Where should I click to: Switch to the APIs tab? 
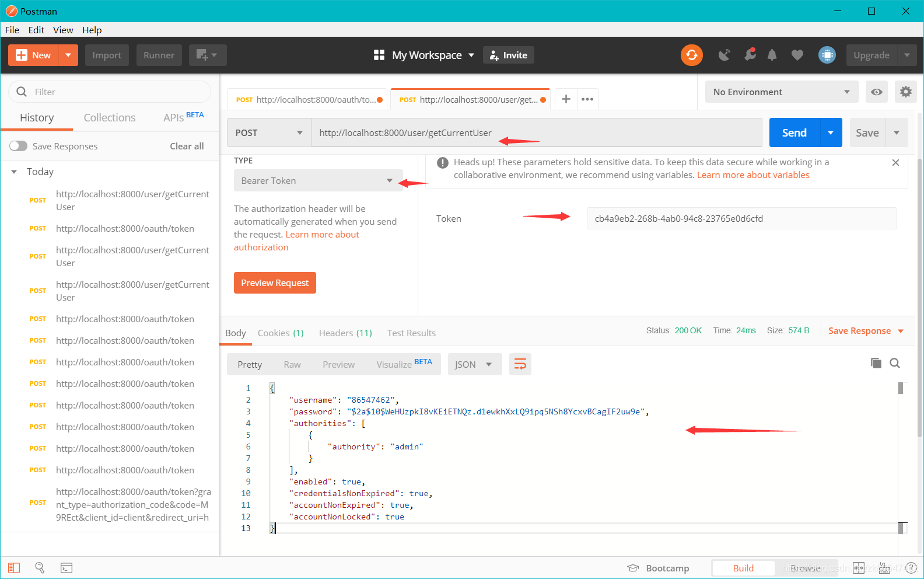184,117
